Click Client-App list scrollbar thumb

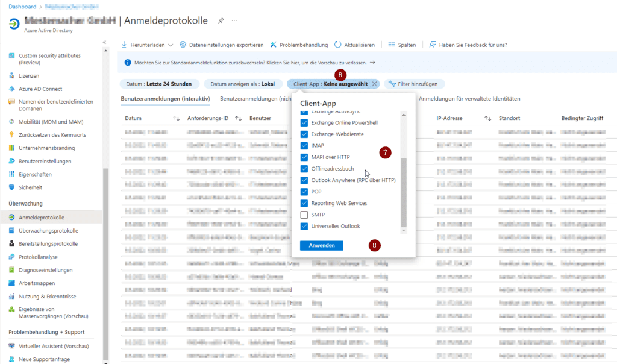pos(404,192)
